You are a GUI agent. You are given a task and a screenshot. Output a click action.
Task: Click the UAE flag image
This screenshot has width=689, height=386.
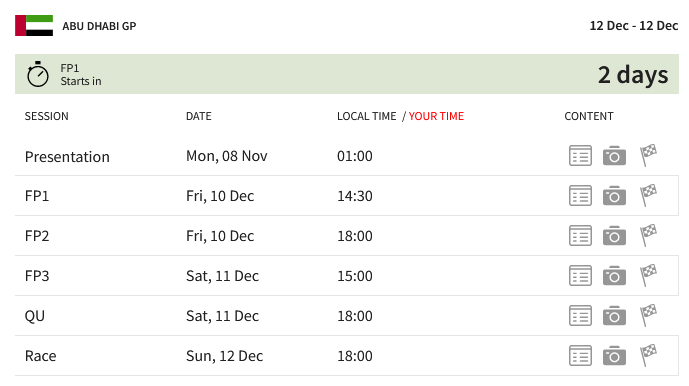(34, 25)
